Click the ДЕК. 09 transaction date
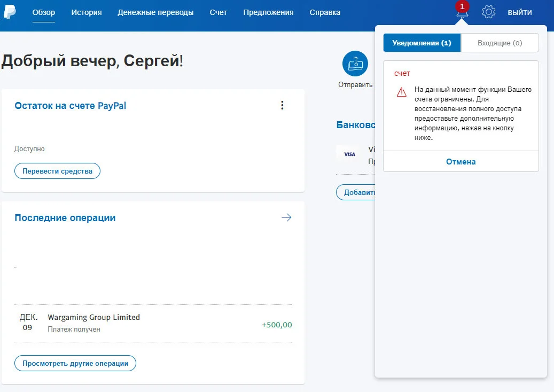The width and height of the screenshot is (554, 392). tap(28, 322)
